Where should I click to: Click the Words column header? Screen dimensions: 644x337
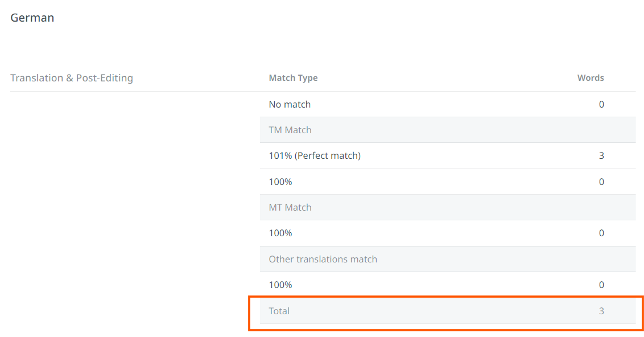tap(590, 77)
